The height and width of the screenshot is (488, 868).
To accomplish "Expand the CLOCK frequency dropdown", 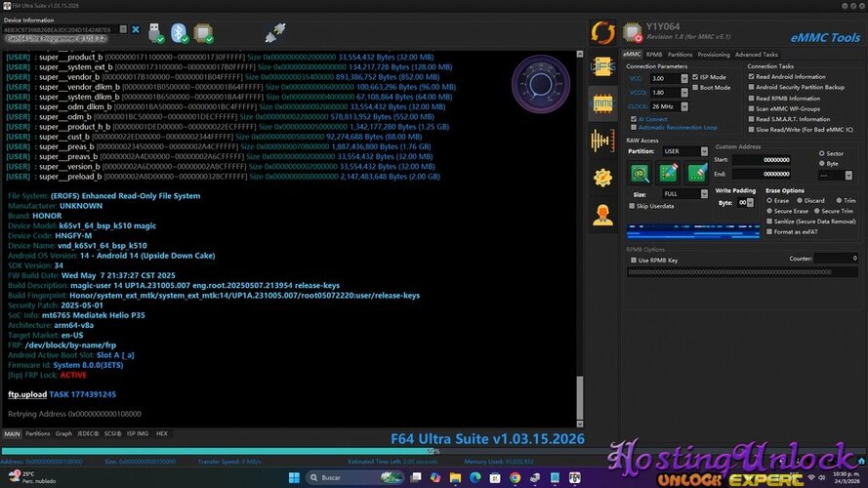I will pos(682,105).
